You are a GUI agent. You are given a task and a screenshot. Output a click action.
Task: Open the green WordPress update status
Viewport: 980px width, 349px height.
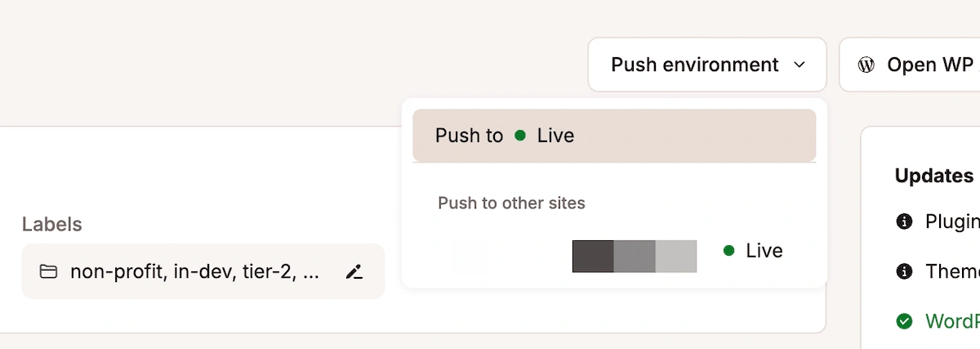[951, 321]
